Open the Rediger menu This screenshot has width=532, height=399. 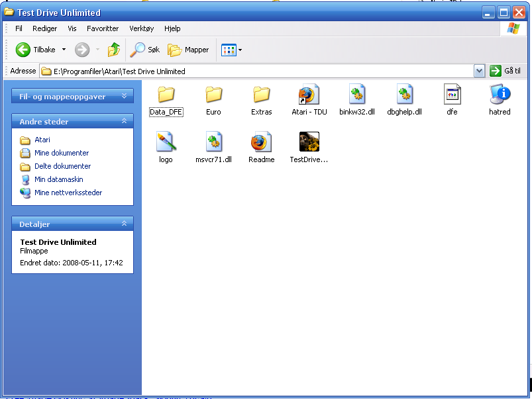[x=45, y=29]
